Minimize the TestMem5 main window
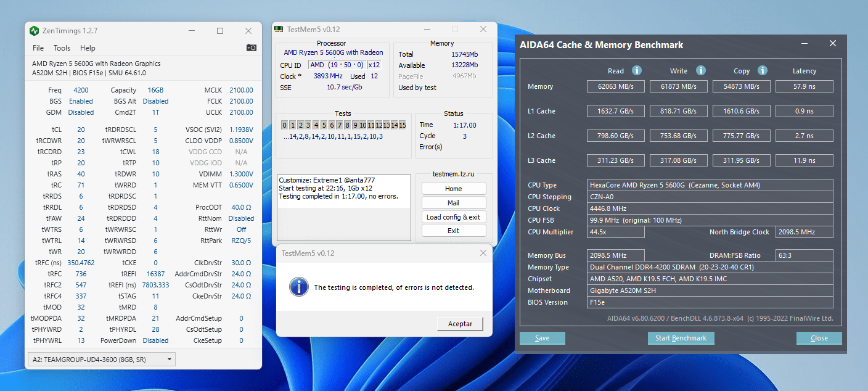This screenshot has width=868, height=391. [x=427, y=29]
